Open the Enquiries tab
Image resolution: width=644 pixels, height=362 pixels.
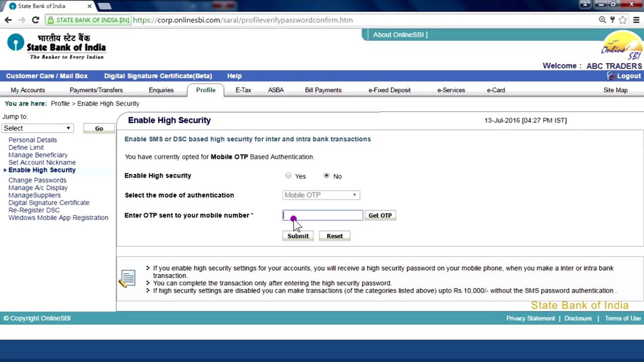[x=161, y=90]
